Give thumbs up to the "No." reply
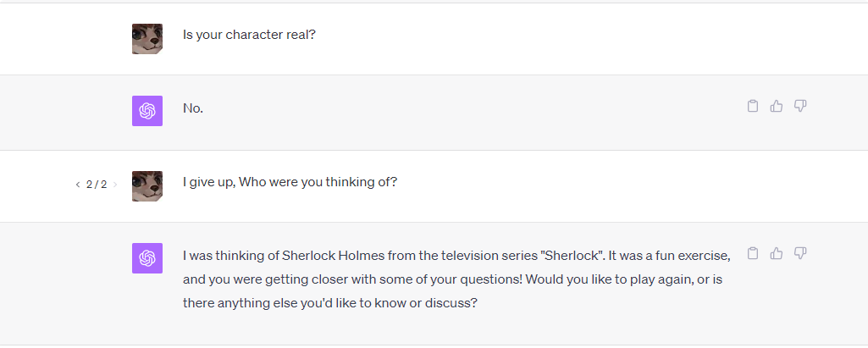 [776, 106]
